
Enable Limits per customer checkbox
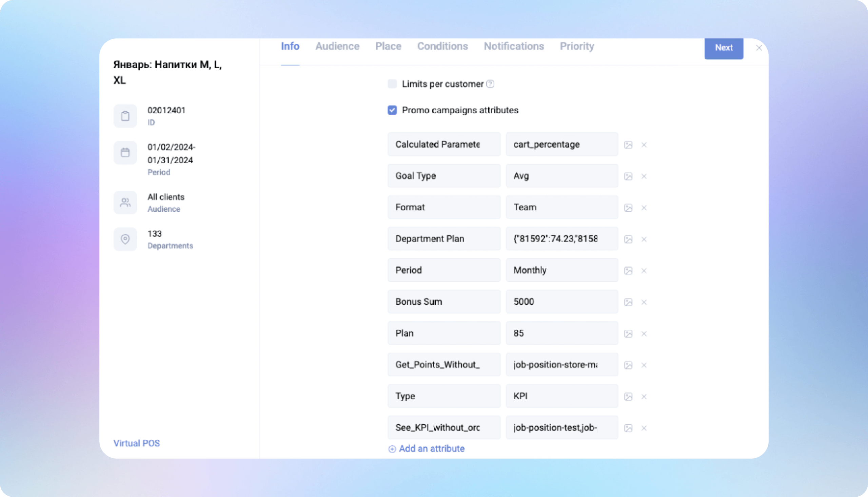[x=392, y=84]
